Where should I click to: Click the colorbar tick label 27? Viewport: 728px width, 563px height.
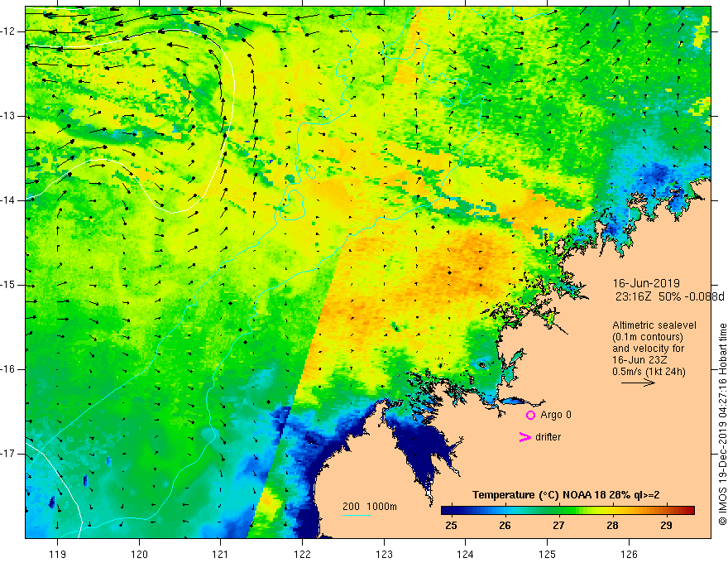(558, 526)
